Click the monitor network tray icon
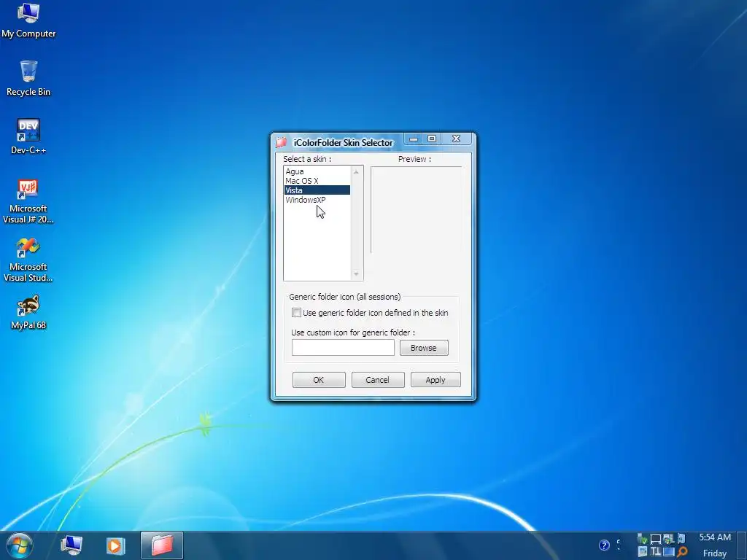This screenshot has width=747, height=560. (x=656, y=539)
